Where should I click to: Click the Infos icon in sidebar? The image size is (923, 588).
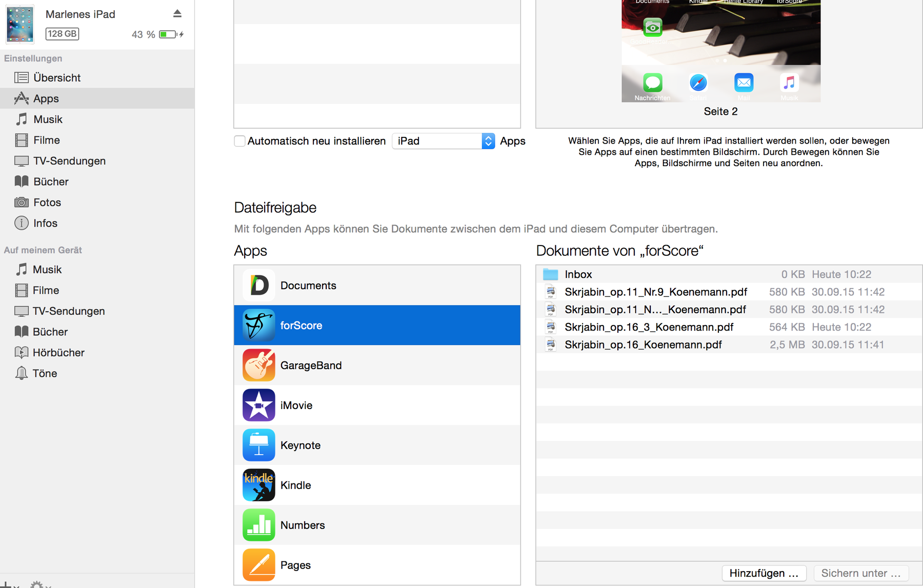click(x=22, y=223)
